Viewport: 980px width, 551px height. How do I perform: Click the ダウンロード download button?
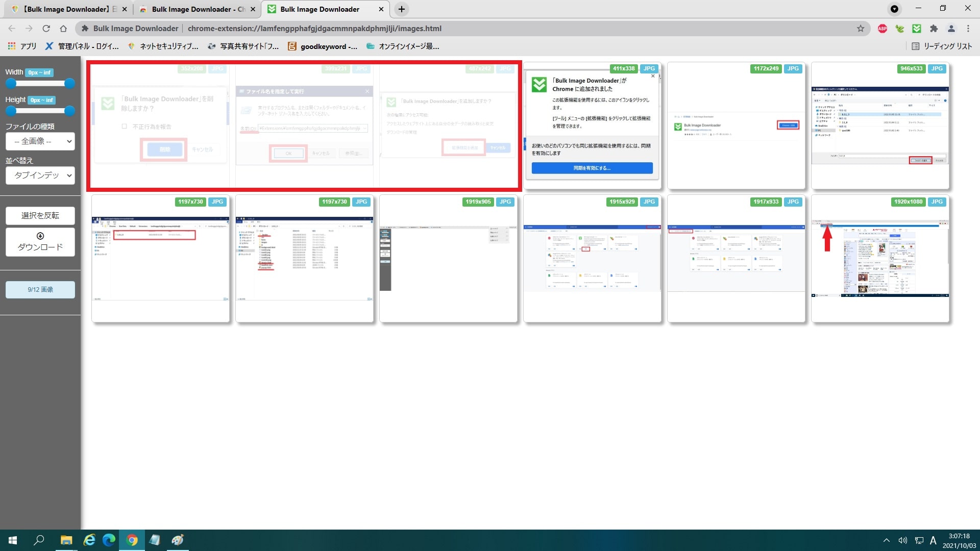coord(40,242)
